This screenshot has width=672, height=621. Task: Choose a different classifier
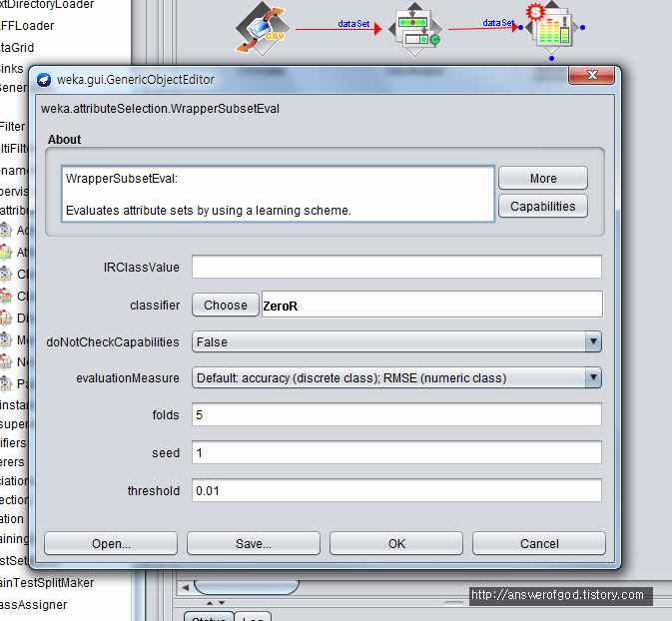[226, 305]
